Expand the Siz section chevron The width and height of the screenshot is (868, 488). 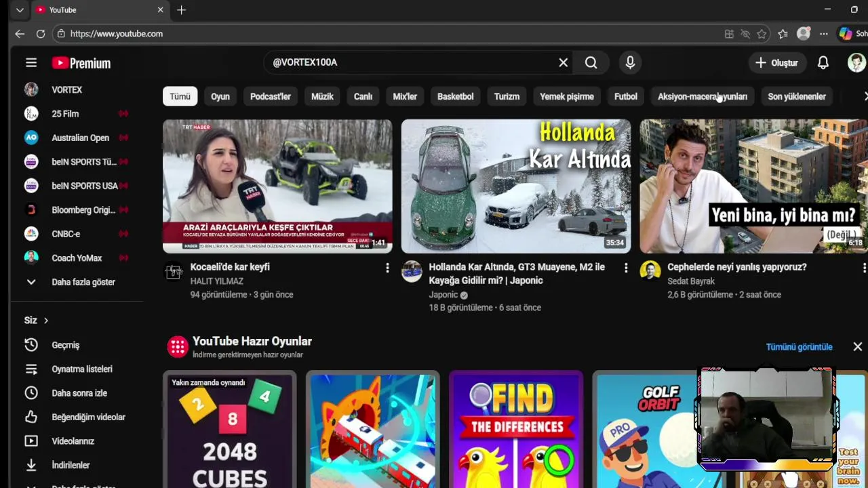point(46,321)
